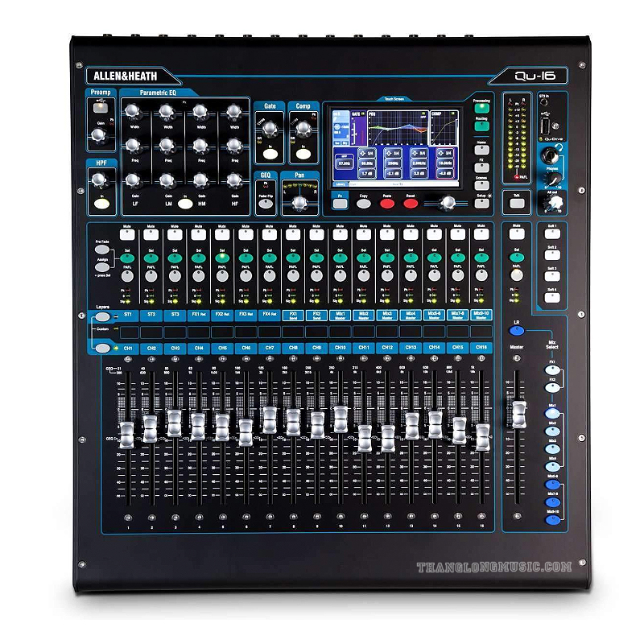Tap the grey Copy key

point(364,204)
